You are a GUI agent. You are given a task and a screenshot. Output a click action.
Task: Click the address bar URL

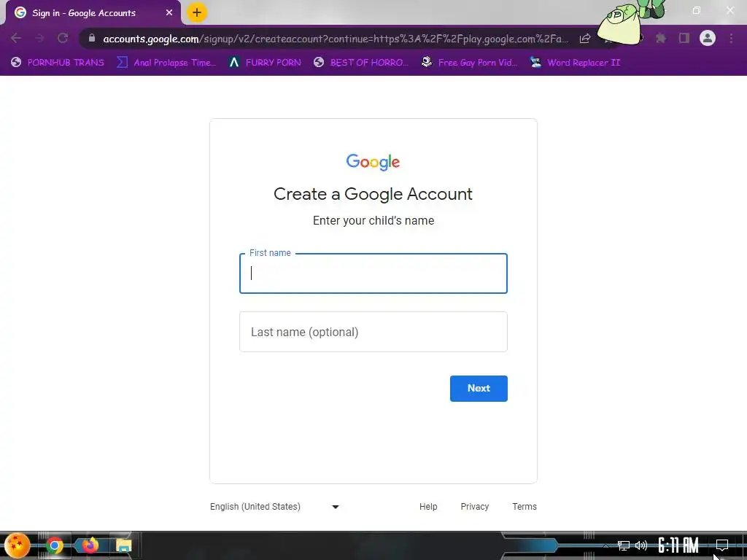point(336,39)
